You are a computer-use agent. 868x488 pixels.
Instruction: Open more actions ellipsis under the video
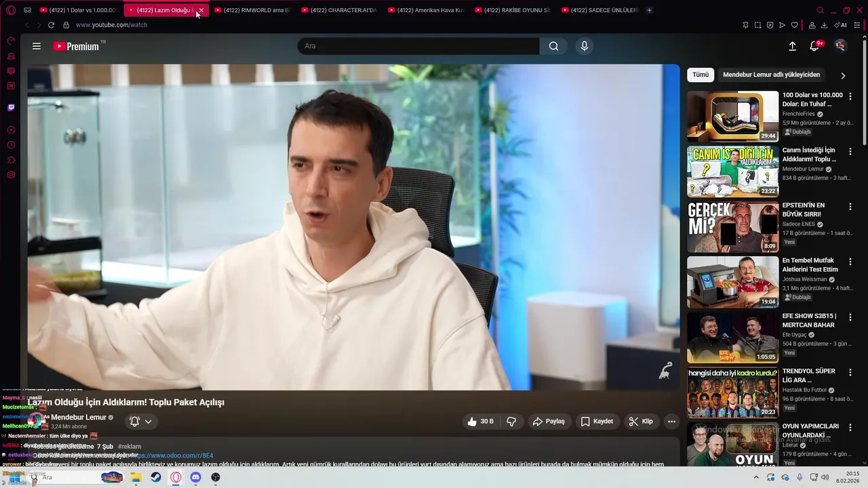[x=671, y=422]
